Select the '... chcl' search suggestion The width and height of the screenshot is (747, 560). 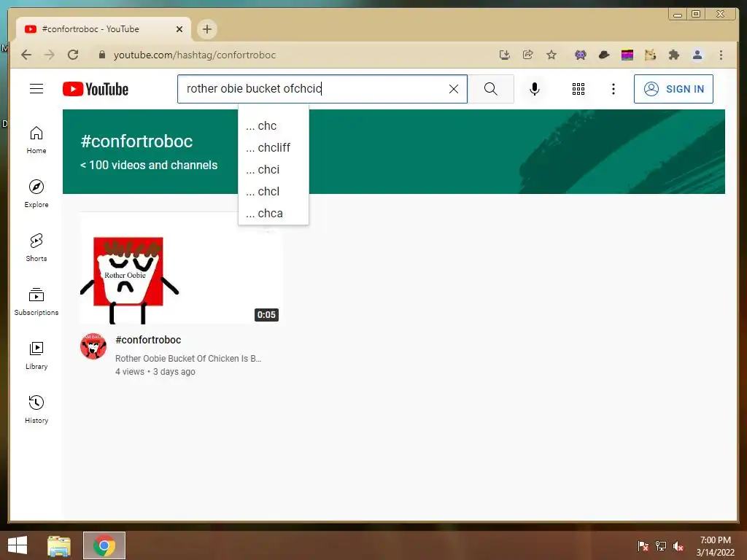[x=274, y=192]
